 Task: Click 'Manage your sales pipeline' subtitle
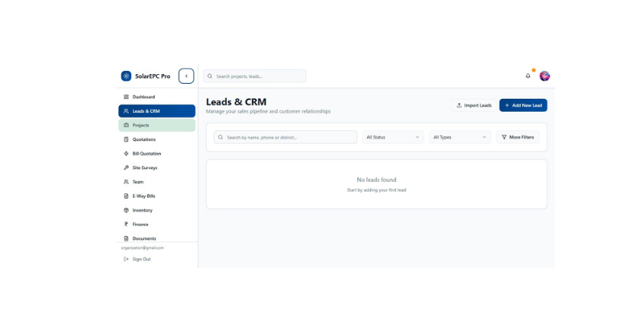[268, 111]
